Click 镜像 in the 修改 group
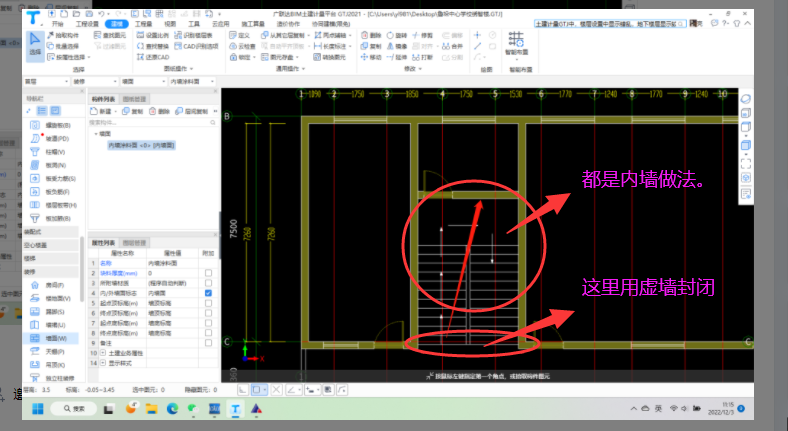 [x=397, y=46]
